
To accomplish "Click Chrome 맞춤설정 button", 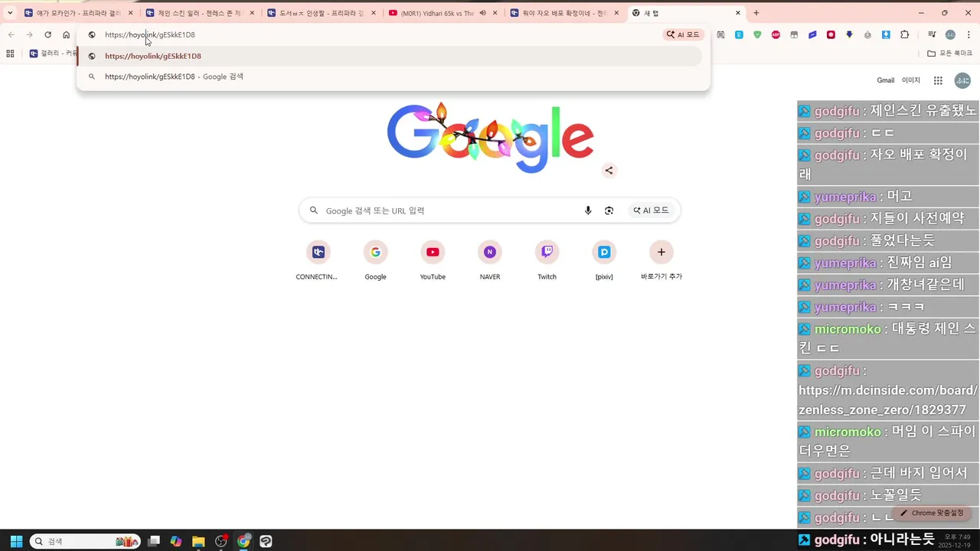I will [x=932, y=513].
